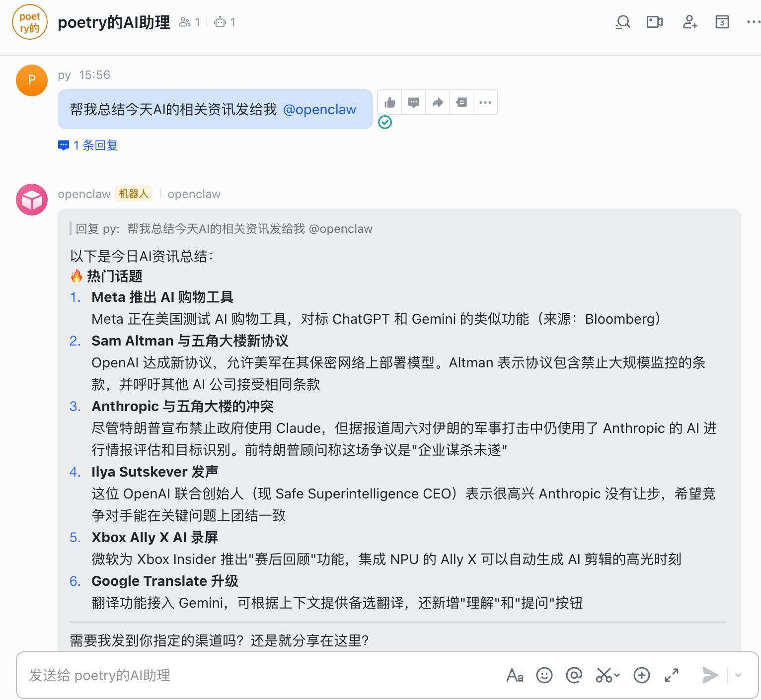Open the screenshot options dropdown chevron
Viewport: 761px width, 700px height.
pyautogui.click(x=616, y=676)
